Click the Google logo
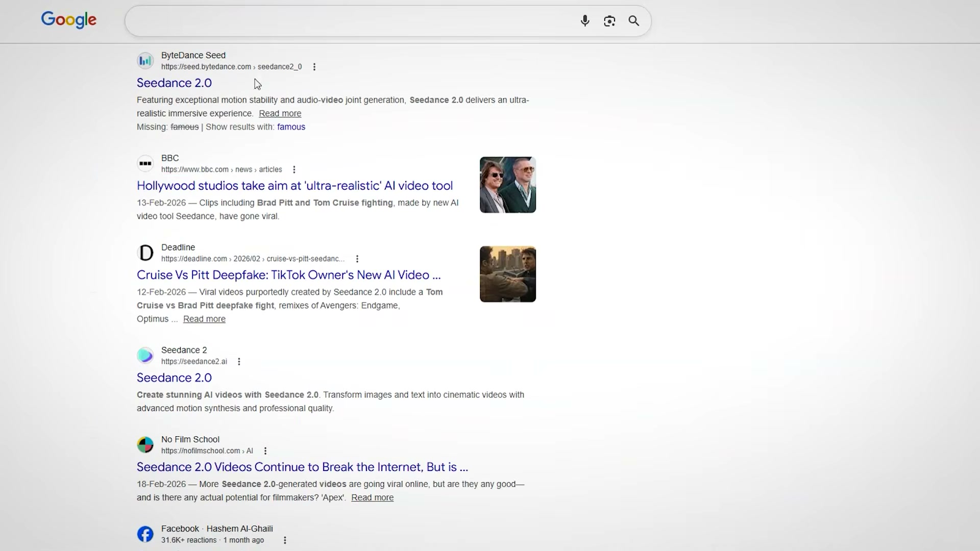Viewport: 980px width, 551px height. point(69,20)
